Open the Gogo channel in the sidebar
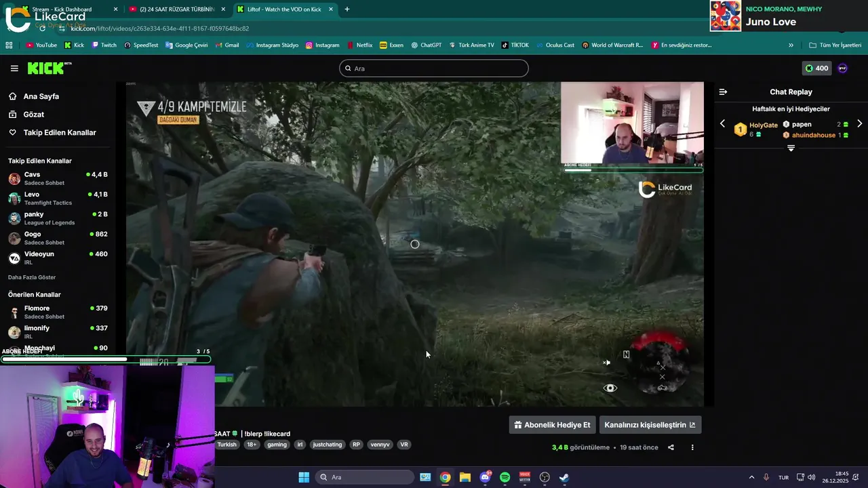Viewport: 868px width, 488px height. point(58,238)
